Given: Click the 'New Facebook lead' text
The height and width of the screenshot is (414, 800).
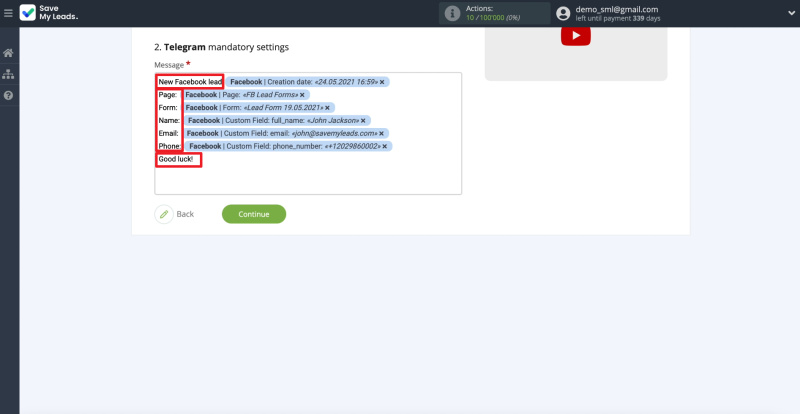Looking at the screenshot, I should 190,82.
